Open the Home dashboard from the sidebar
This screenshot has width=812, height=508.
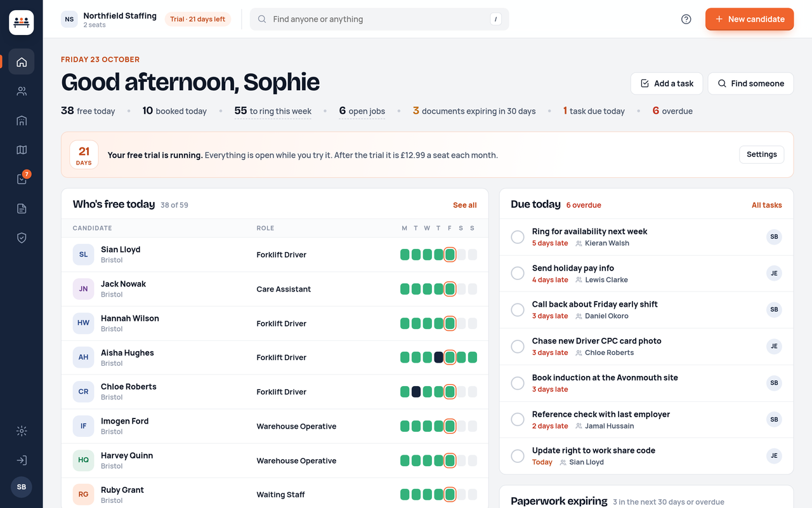(x=22, y=62)
